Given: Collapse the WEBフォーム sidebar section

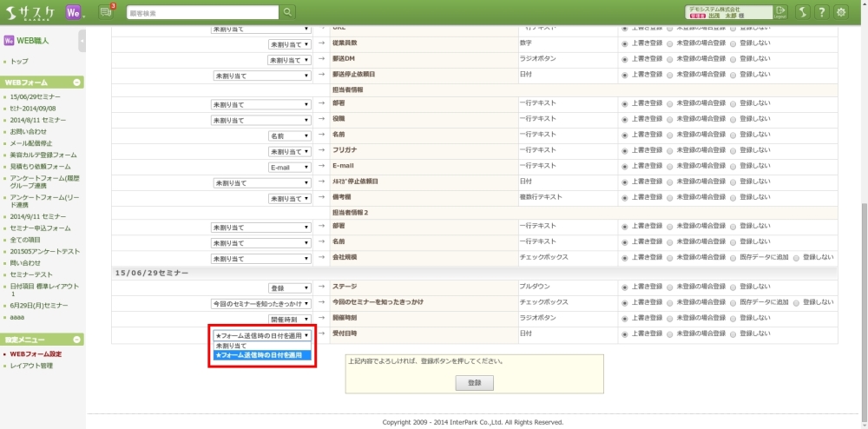Looking at the screenshot, I should tap(78, 82).
